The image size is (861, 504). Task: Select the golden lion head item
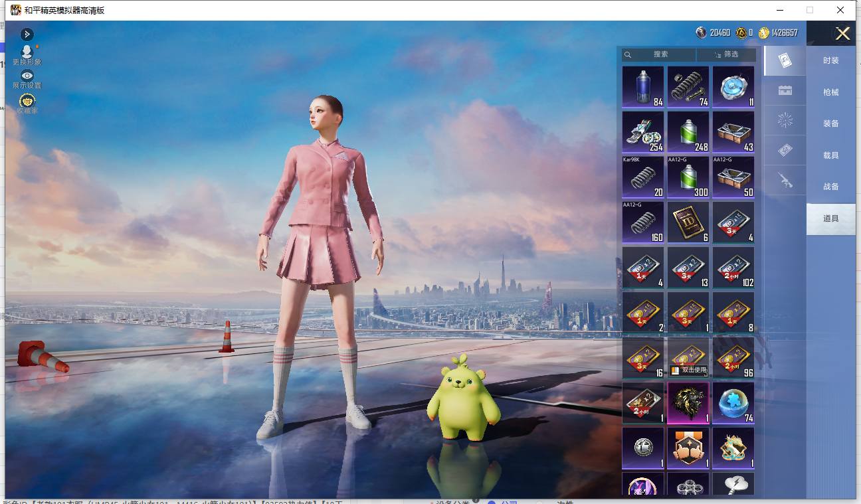pyautogui.click(x=688, y=403)
